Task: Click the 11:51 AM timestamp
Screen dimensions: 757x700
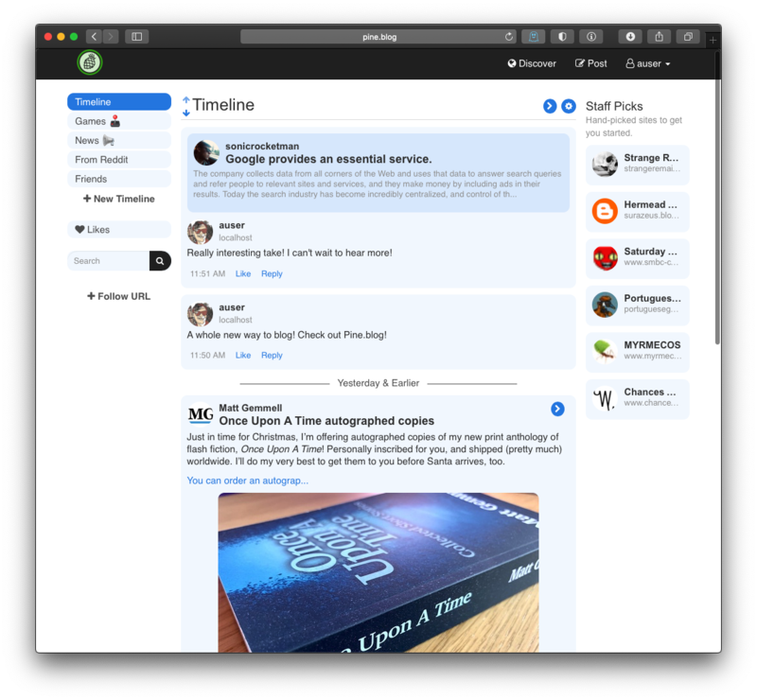Action: coord(207,273)
